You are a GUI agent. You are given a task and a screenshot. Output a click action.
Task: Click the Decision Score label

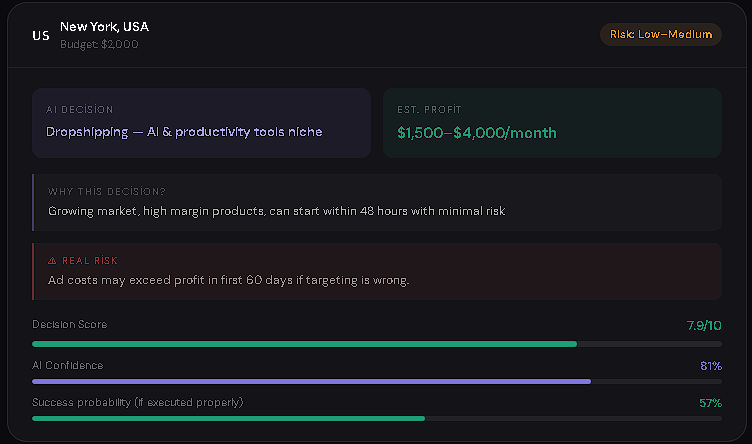click(x=69, y=324)
